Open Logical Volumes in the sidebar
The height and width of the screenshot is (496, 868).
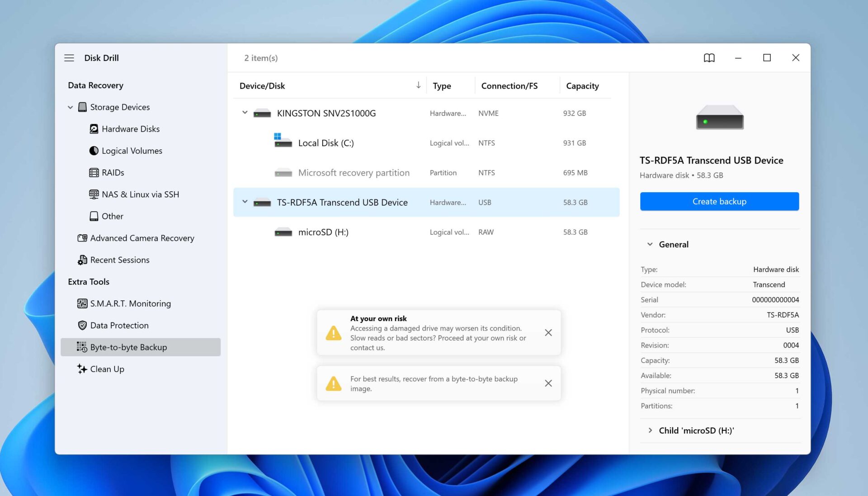(x=132, y=151)
